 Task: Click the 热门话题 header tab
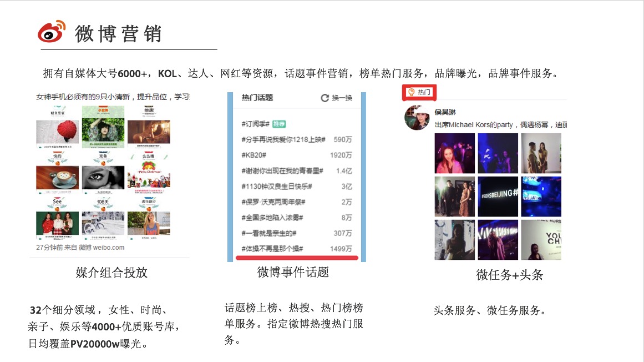tap(257, 98)
